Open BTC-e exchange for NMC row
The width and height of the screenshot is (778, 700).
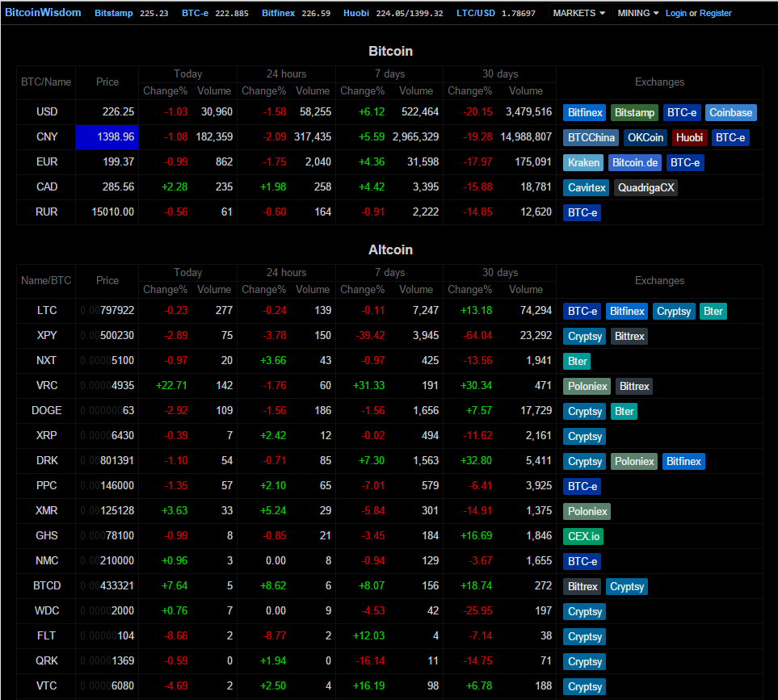point(582,562)
